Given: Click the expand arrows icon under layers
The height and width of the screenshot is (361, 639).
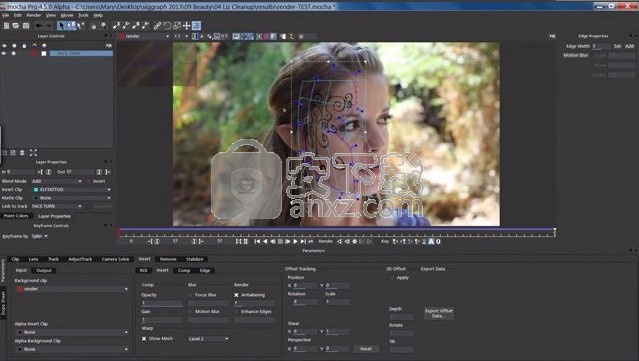Looking at the screenshot, I should [33, 153].
